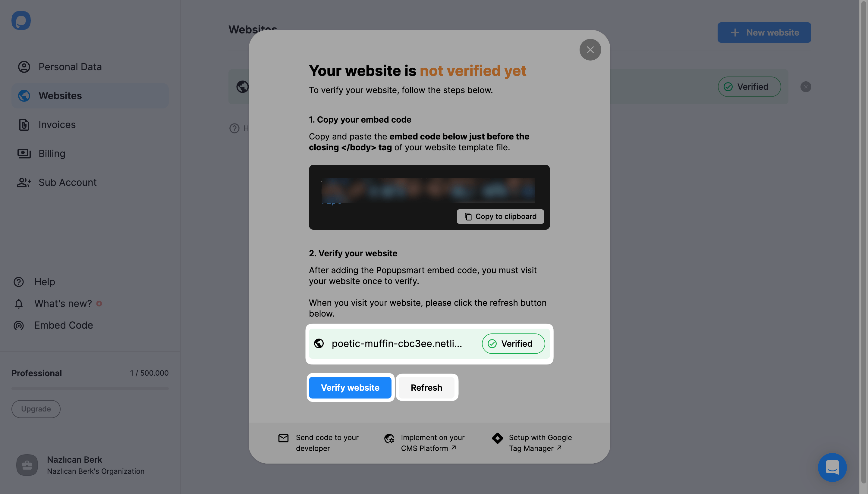Click the Billing sidebar icon
The image size is (868, 494).
24,154
